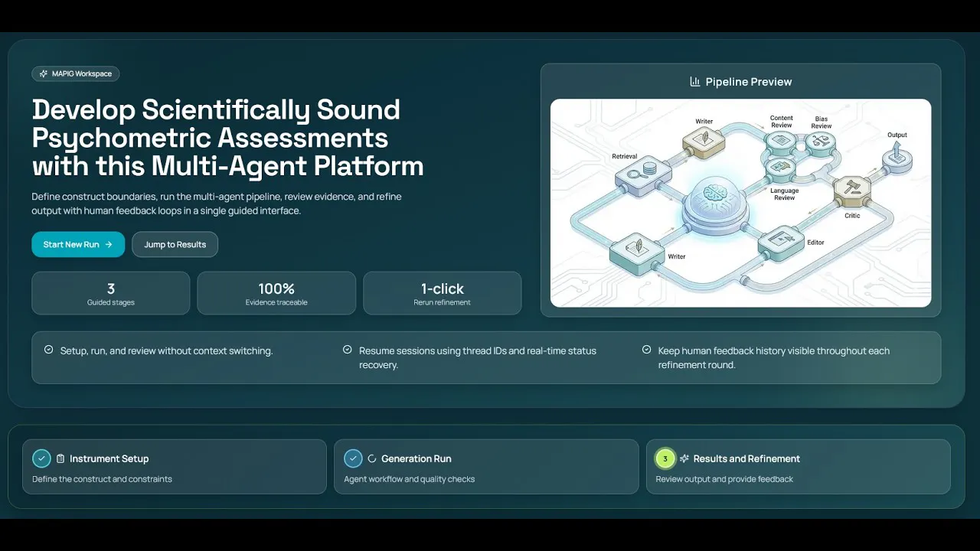The width and height of the screenshot is (980, 551).
Task: Click the Retrieval node in the pipeline diagram
Action: click(644, 175)
